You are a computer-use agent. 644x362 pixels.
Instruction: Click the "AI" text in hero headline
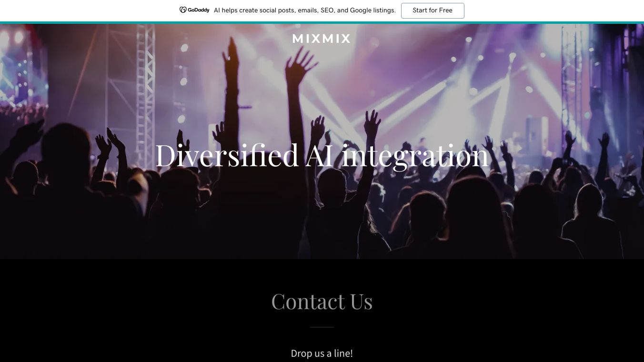[x=320, y=155]
